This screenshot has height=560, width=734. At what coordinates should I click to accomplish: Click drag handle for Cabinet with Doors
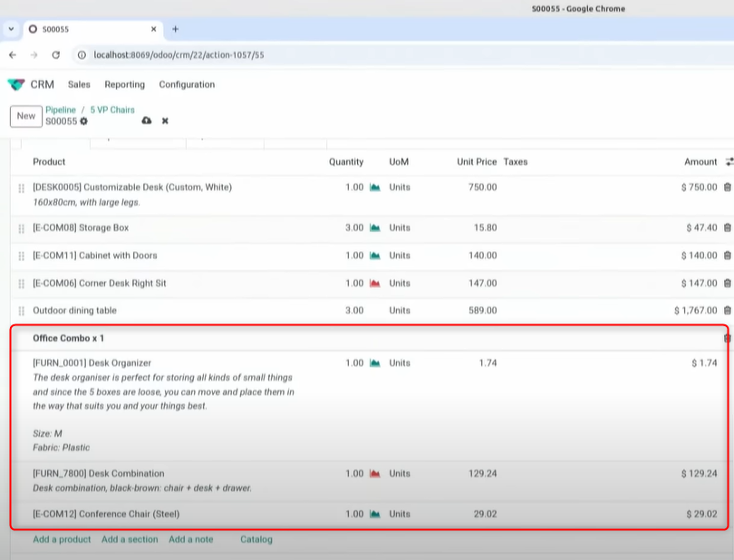pos(21,256)
